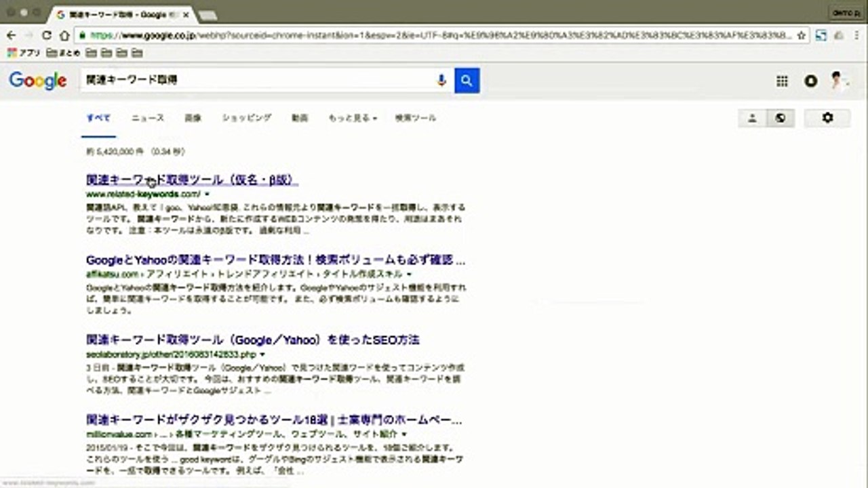Image resolution: width=868 pixels, height=488 pixels.
Task: Show global results with globe icon
Action: pyautogui.click(x=781, y=118)
